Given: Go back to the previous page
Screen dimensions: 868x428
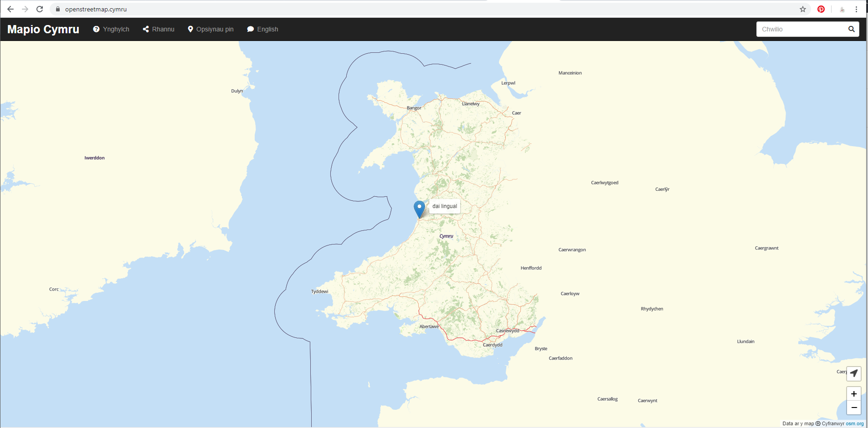Looking at the screenshot, I should tap(10, 9).
